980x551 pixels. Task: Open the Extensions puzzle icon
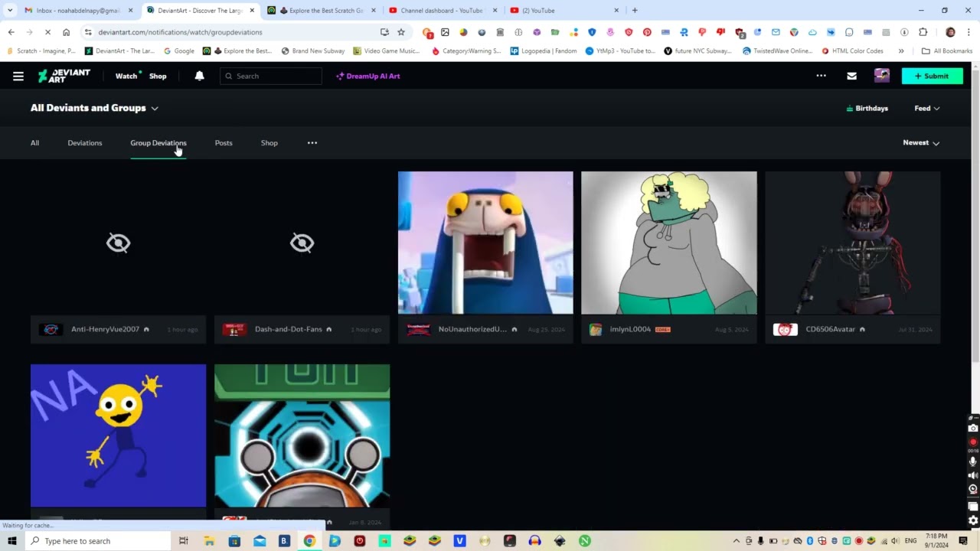coord(923,32)
